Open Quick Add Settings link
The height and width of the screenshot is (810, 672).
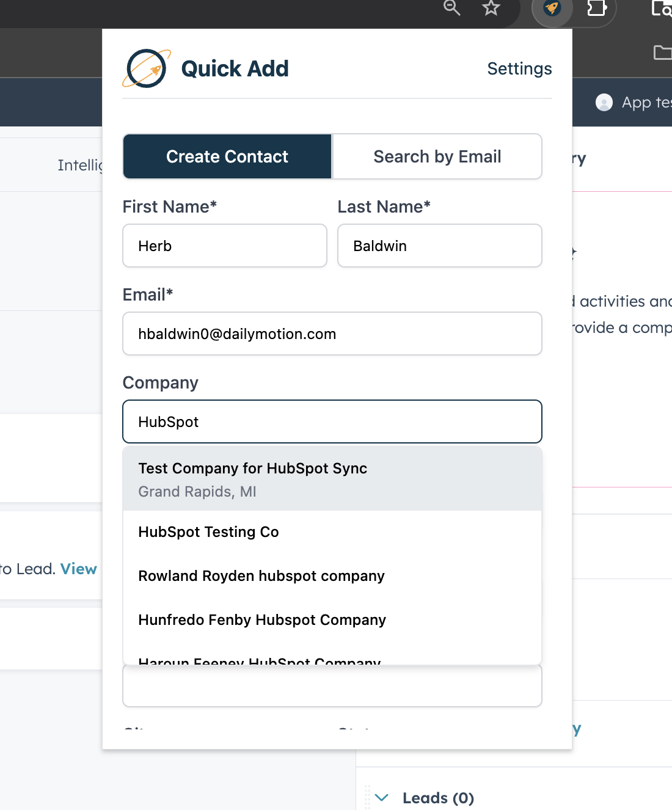tap(519, 68)
